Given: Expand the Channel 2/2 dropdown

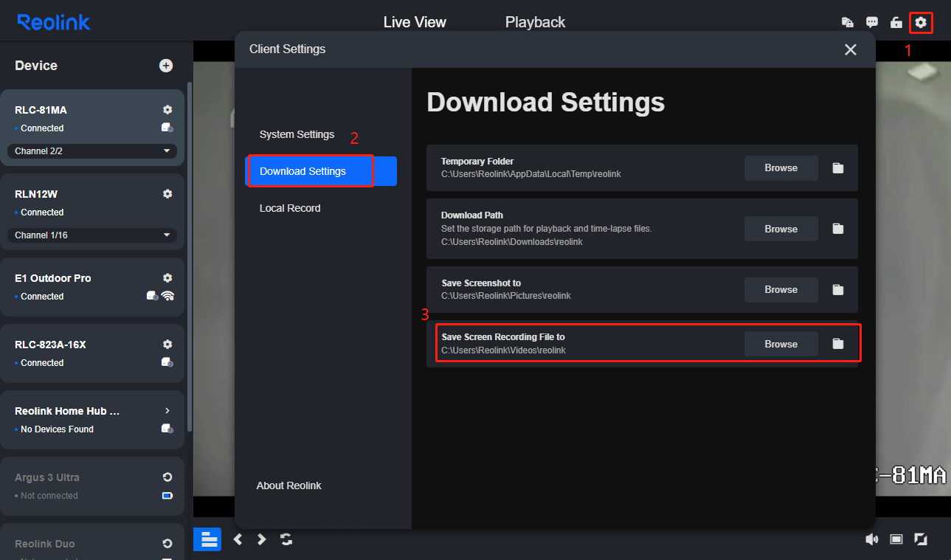Looking at the screenshot, I should (92, 151).
